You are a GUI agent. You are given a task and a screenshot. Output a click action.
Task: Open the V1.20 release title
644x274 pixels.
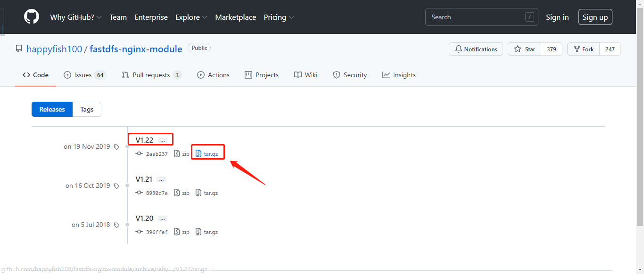point(144,218)
